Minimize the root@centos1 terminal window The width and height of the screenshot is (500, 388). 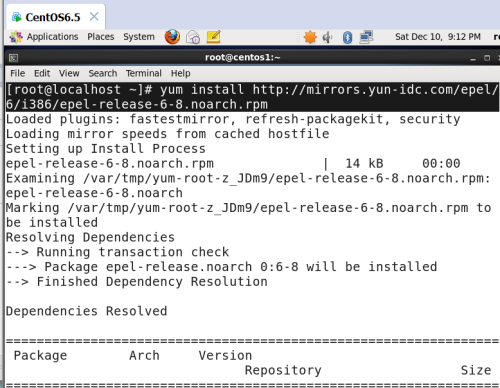click(473, 58)
